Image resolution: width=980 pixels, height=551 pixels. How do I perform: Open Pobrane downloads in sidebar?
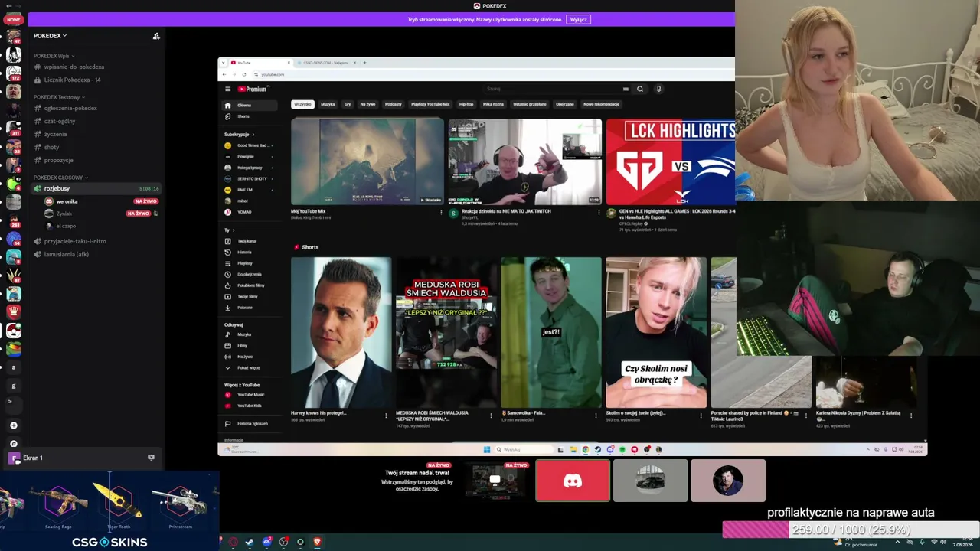(x=250, y=308)
